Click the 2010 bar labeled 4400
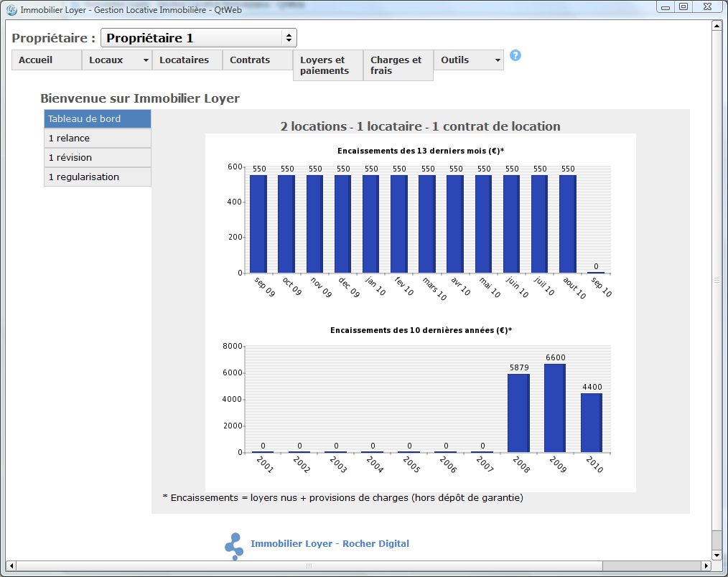Screen dimensions: 728x577 (x=592, y=423)
